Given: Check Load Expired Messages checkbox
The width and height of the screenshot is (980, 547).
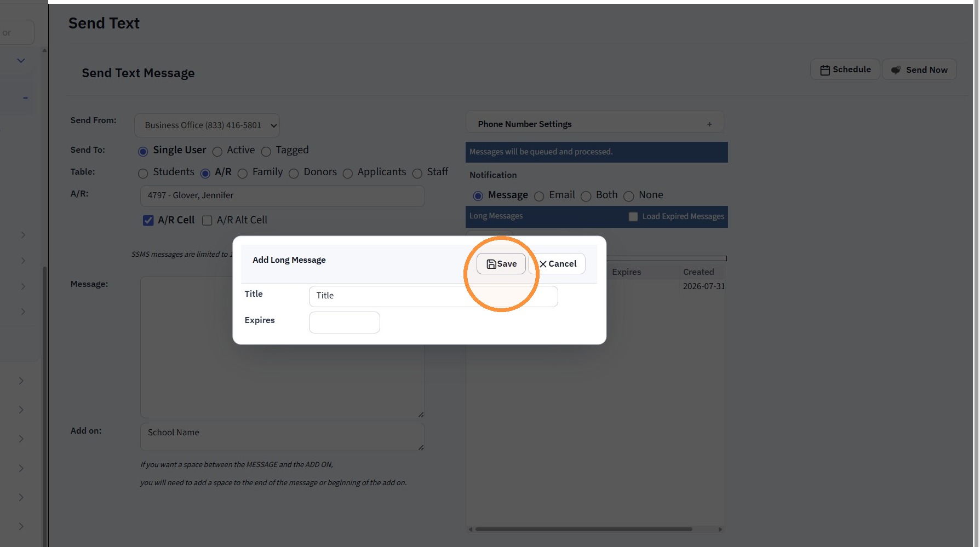Looking at the screenshot, I should (633, 217).
